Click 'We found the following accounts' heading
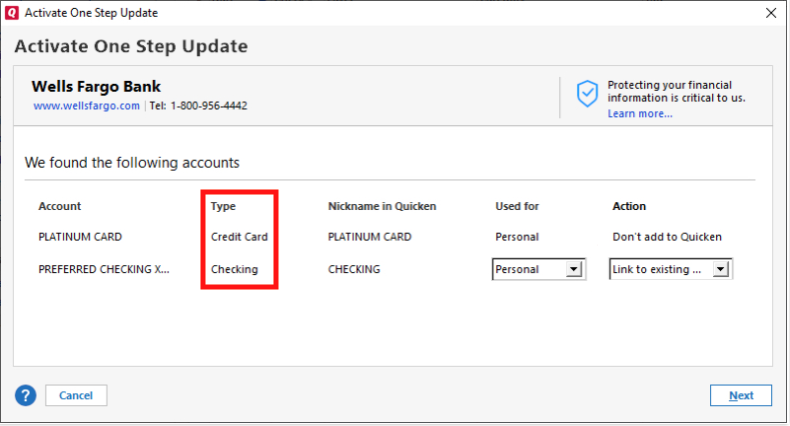790x426 pixels. pos(132,163)
